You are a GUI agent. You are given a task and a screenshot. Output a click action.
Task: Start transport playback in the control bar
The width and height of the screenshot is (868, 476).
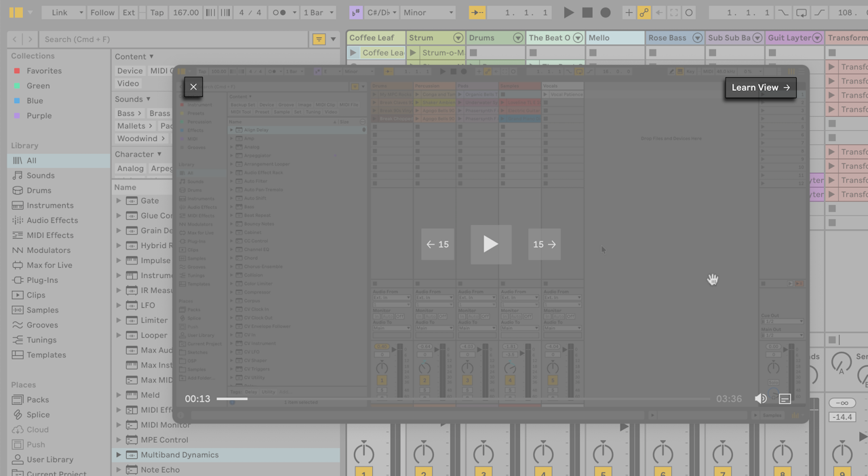(x=568, y=12)
